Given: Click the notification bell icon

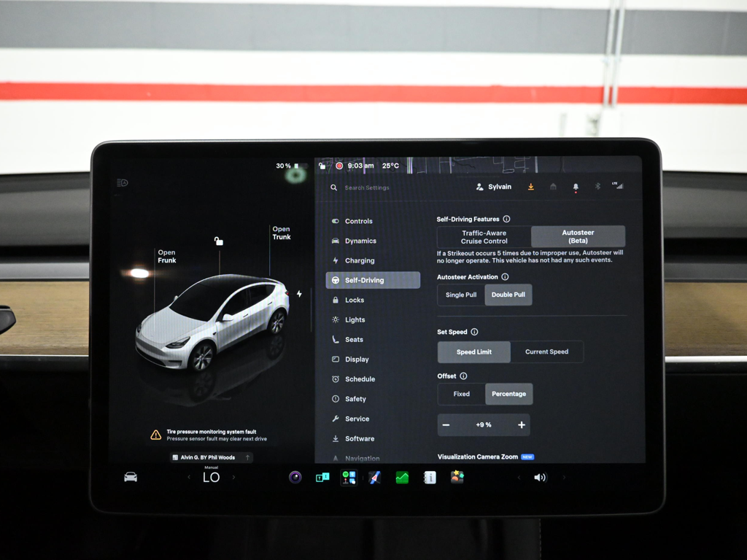Looking at the screenshot, I should [x=576, y=187].
